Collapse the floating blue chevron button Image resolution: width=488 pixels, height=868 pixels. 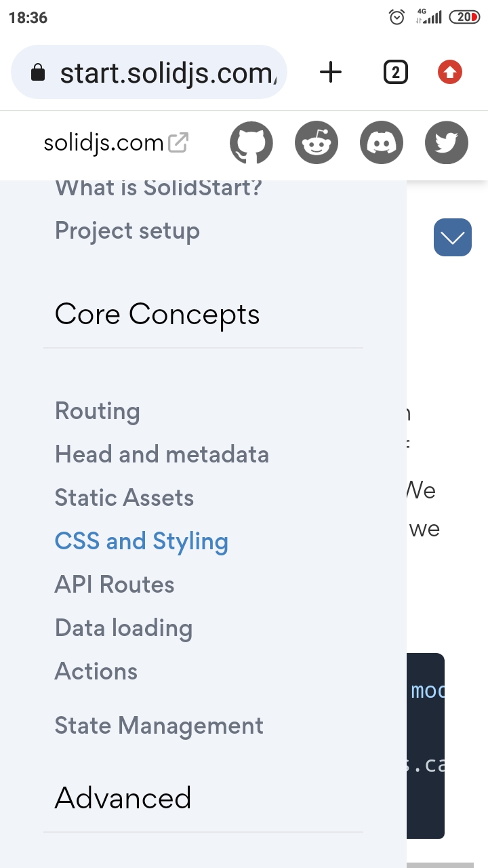coord(452,237)
